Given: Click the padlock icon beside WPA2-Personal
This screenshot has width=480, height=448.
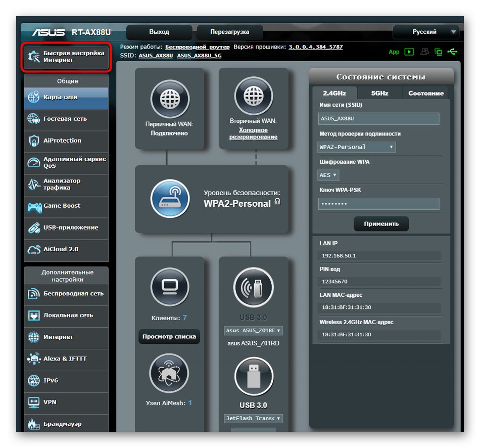Looking at the screenshot, I should pos(277,201).
